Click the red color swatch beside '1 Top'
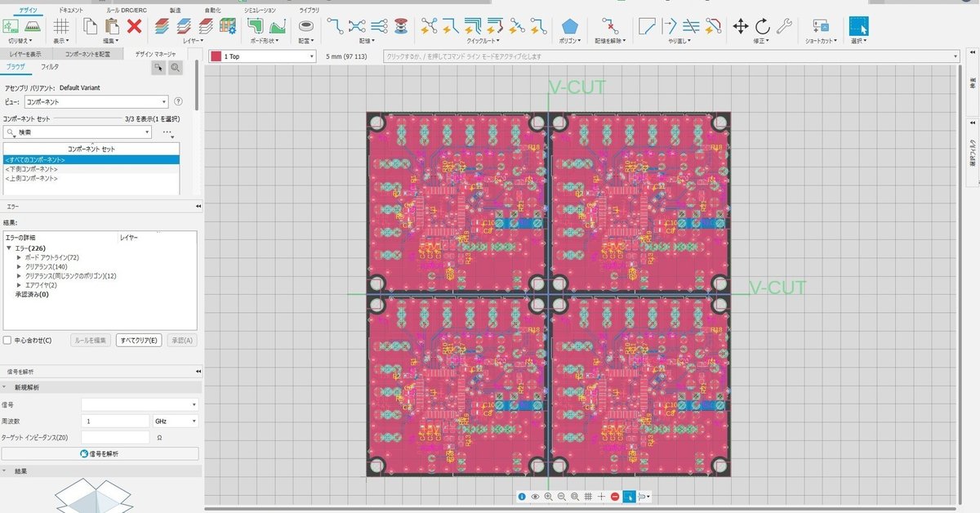 (x=216, y=56)
